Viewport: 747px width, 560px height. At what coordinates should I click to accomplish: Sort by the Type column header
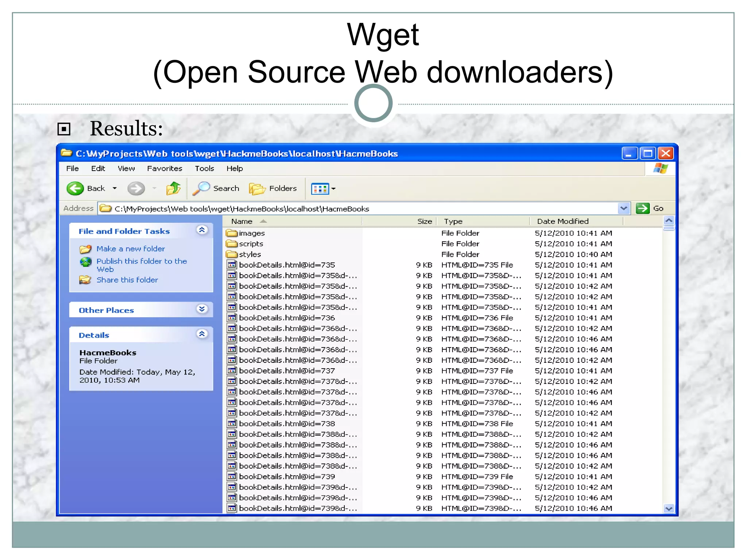(483, 221)
